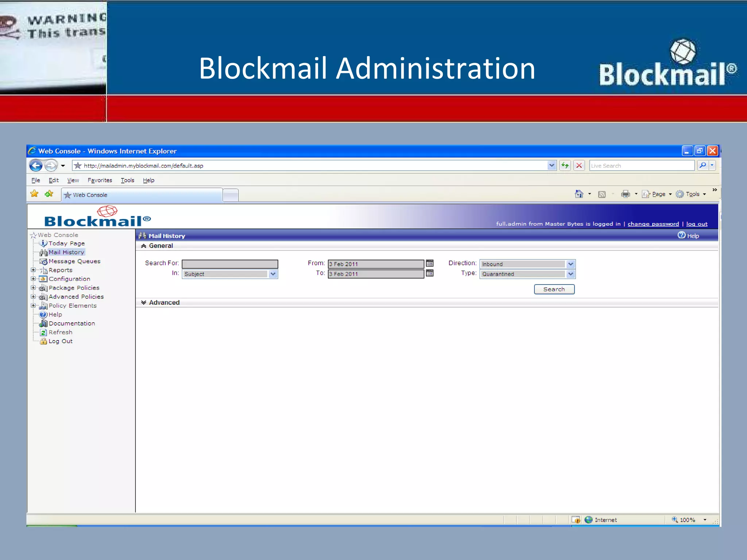Click the log out link in header
Viewport: 747px width, 560px height.
[697, 224]
